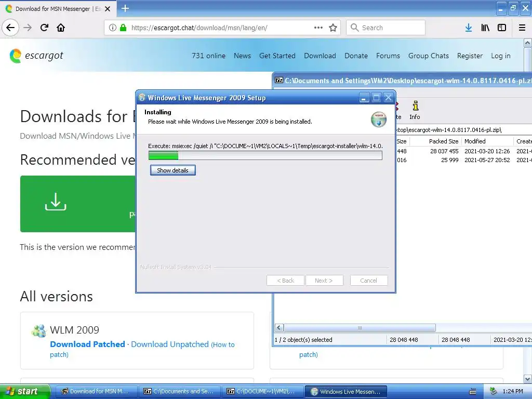
Task: Open the Firefox hamburger menu
Action: [x=522, y=28]
